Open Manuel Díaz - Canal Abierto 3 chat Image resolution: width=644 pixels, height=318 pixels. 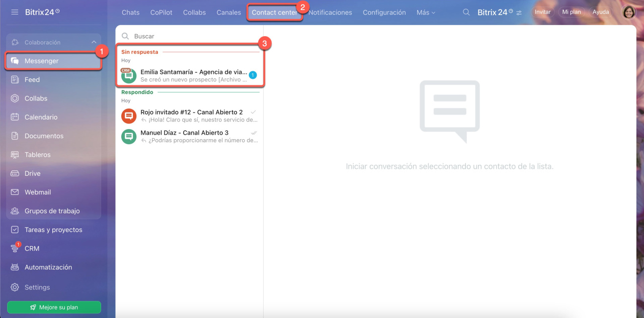190,136
